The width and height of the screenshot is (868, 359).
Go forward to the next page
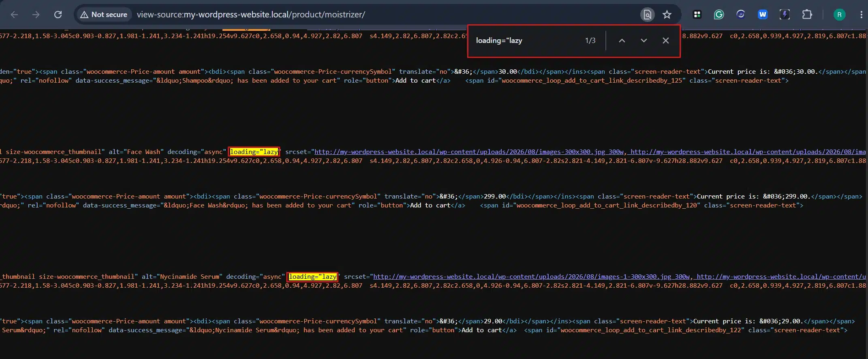(36, 15)
